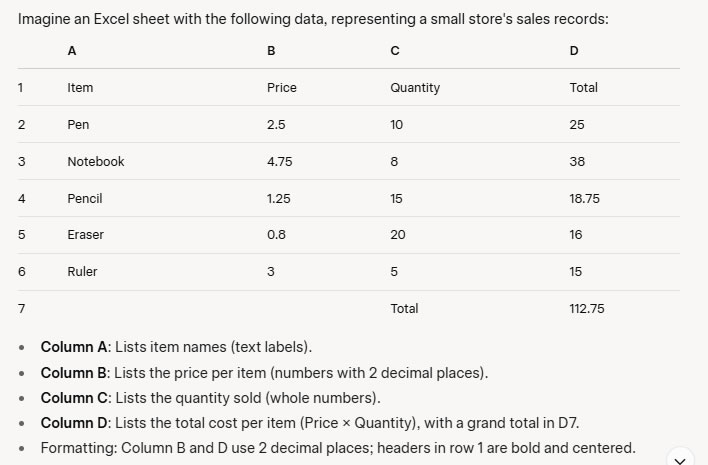Select column header C in the table
The height and width of the screenshot is (465, 708).
point(395,51)
